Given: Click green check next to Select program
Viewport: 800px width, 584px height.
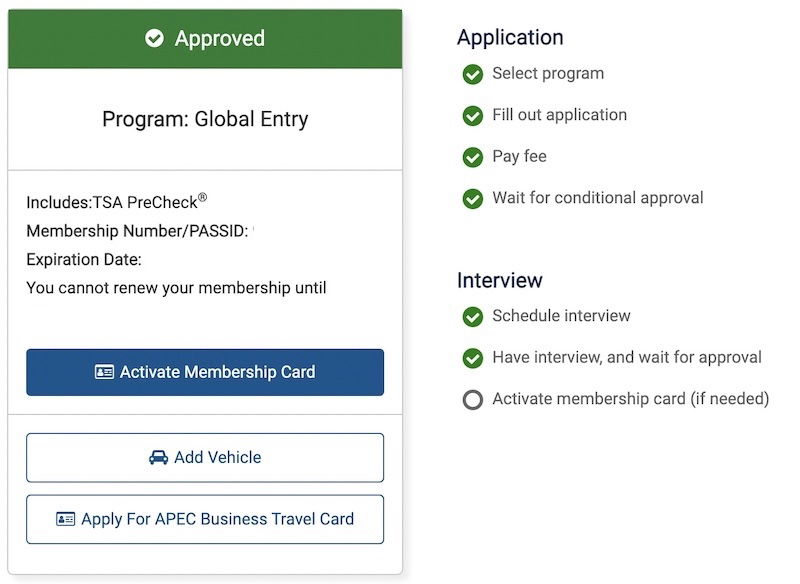Looking at the screenshot, I should [x=472, y=74].
